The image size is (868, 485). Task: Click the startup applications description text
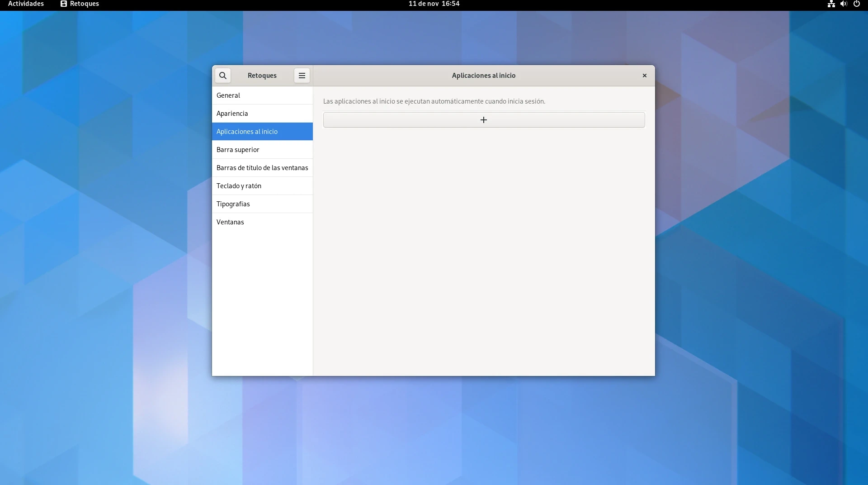[x=434, y=101]
